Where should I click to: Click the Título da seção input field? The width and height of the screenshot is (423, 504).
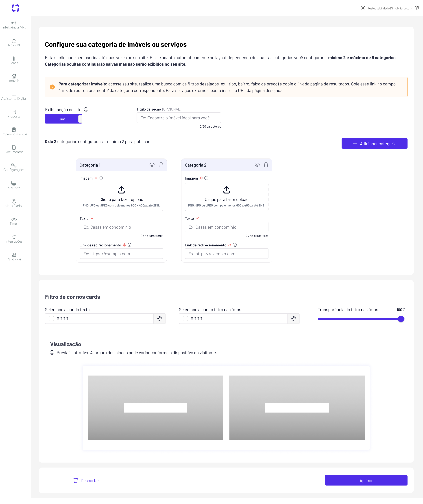[x=179, y=118]
